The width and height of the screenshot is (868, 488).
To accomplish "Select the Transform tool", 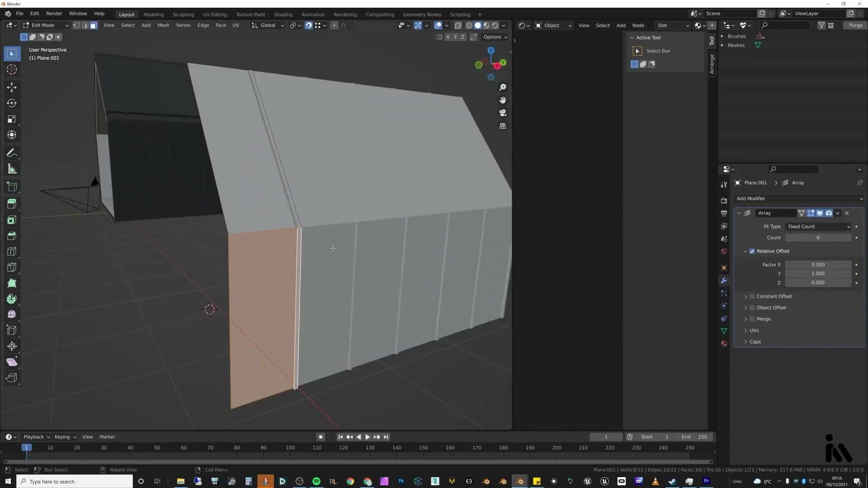I will point(12,135).
